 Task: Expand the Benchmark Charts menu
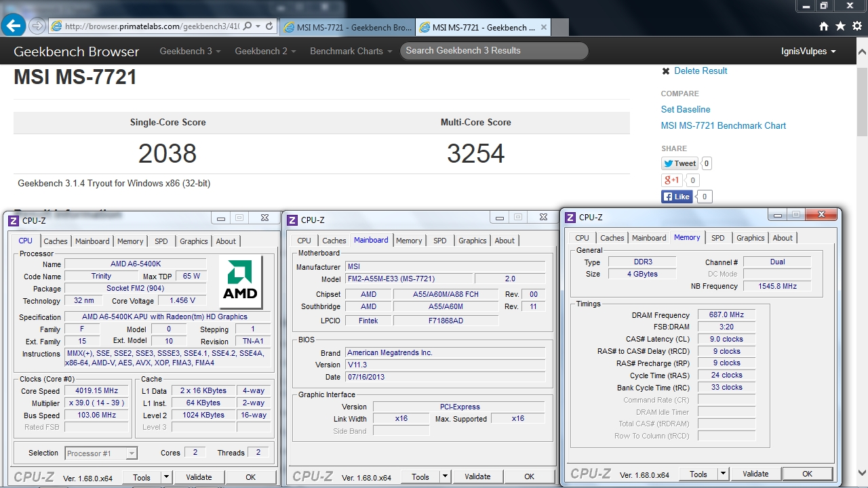tap(351, 52)
